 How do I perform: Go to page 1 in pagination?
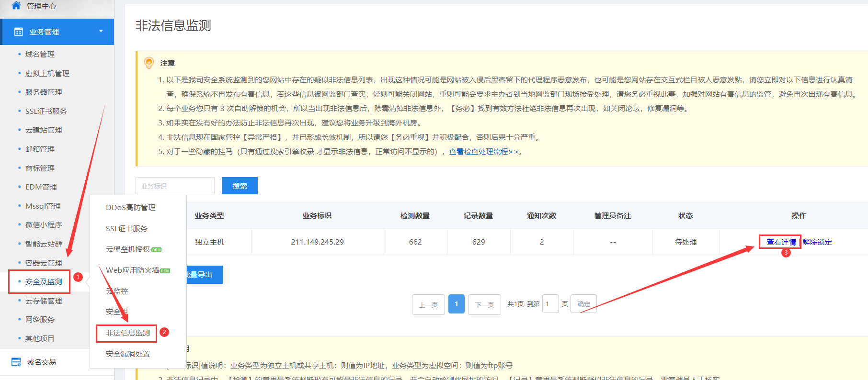coord(456,304)
